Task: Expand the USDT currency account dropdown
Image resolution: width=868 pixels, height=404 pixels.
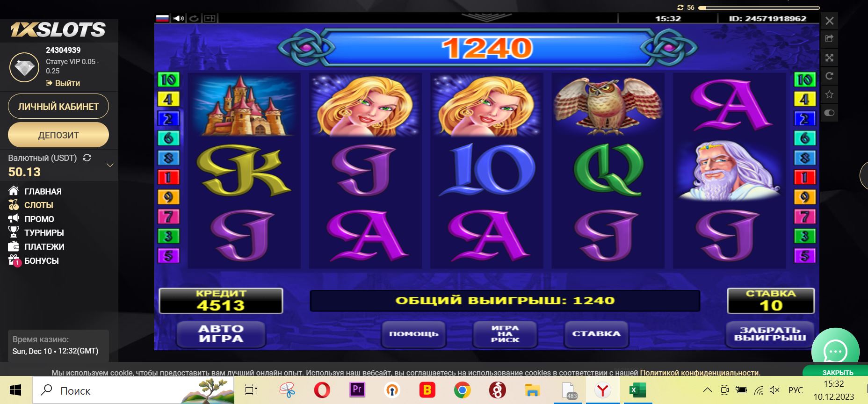Action: [x=110, y=165]
